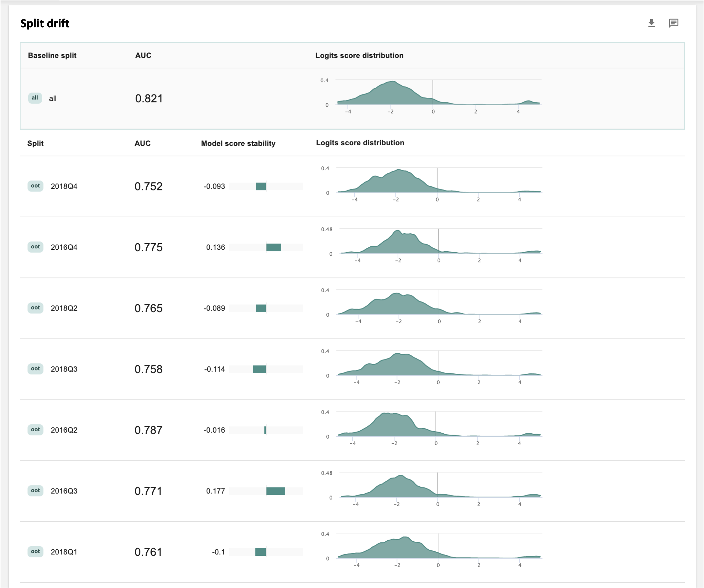Viewport: 704px width, 588px height.
Task: Select the 2018Q2 split name
Action: (x=64, y=309)
